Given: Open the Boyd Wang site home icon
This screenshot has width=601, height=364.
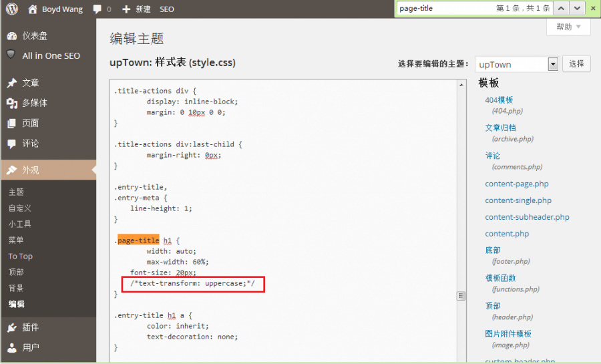Looking at the screenshot, I should point(33,9).
